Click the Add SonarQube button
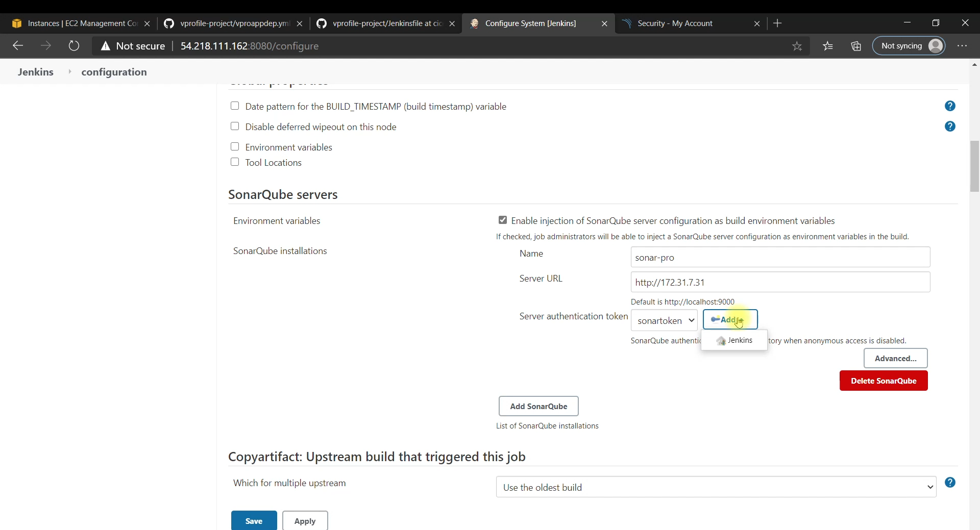 (x=538, y=406)
